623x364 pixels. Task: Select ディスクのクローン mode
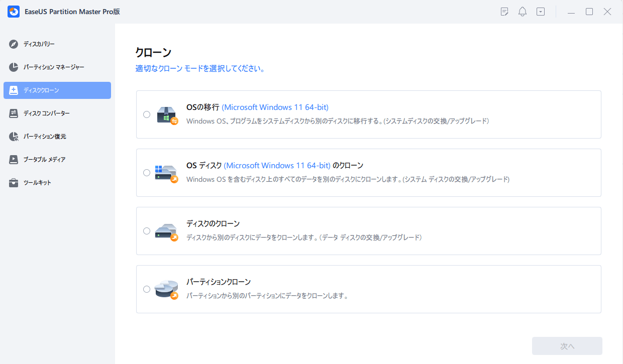(147, 231)
